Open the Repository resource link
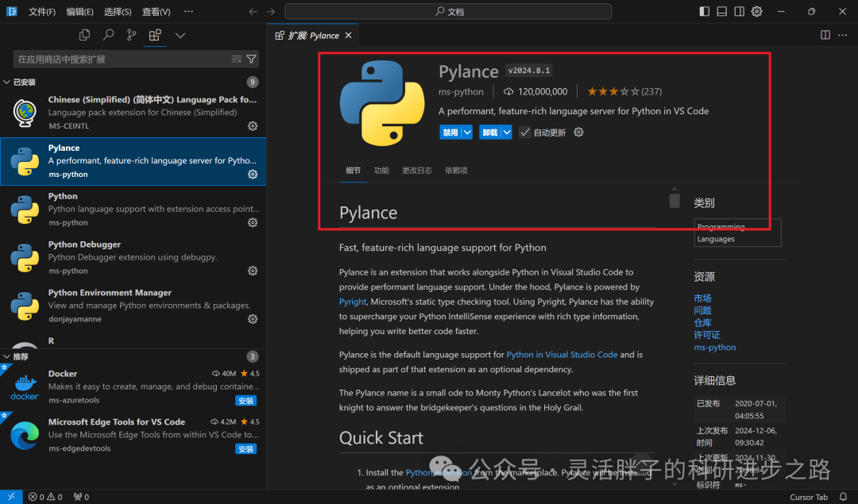The width and height of the screenshot is (858, 504). coord(702,322)
